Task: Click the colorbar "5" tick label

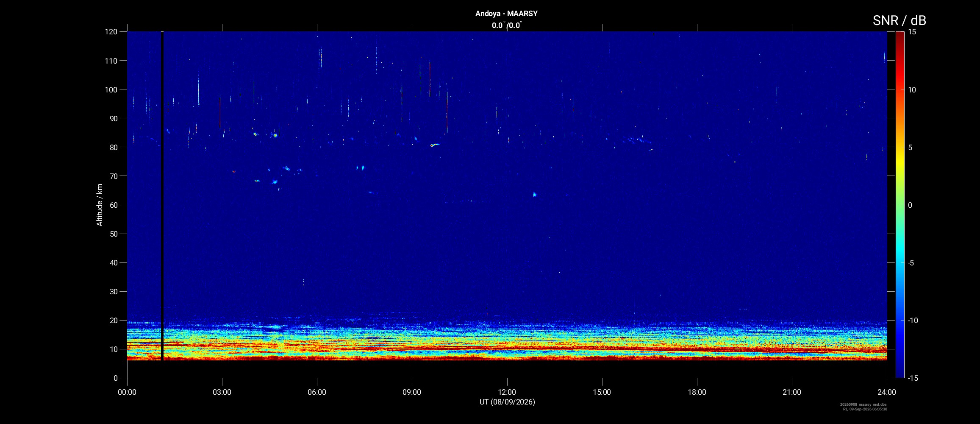Action: 910,148
